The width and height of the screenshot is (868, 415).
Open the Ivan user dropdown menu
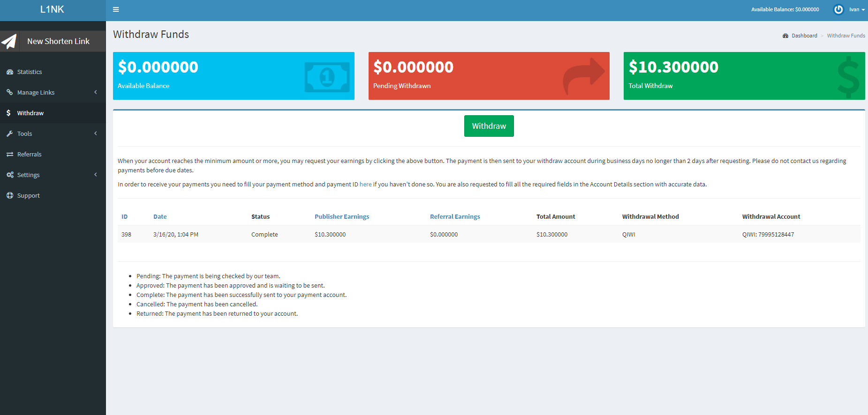[x=856, y=9]
